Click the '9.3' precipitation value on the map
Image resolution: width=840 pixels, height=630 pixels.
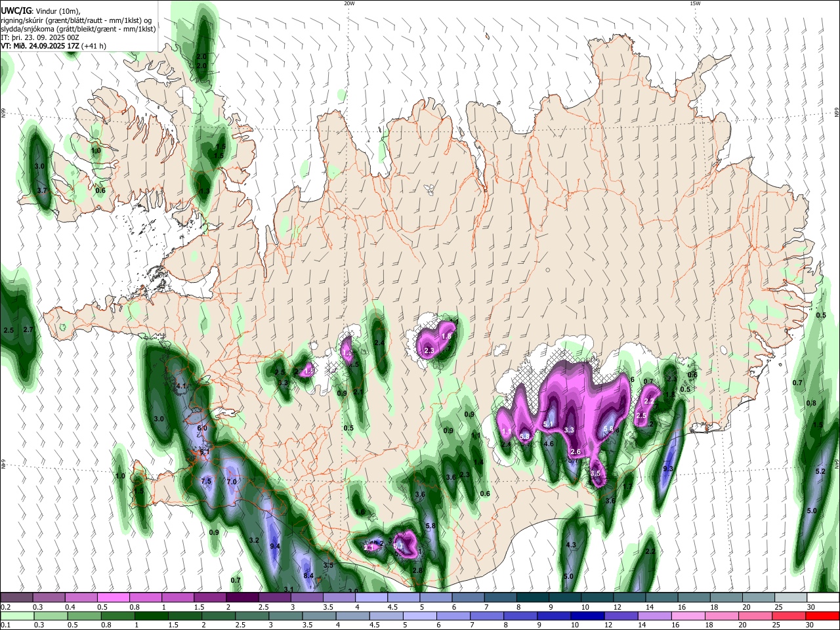(x=668, y=469)
